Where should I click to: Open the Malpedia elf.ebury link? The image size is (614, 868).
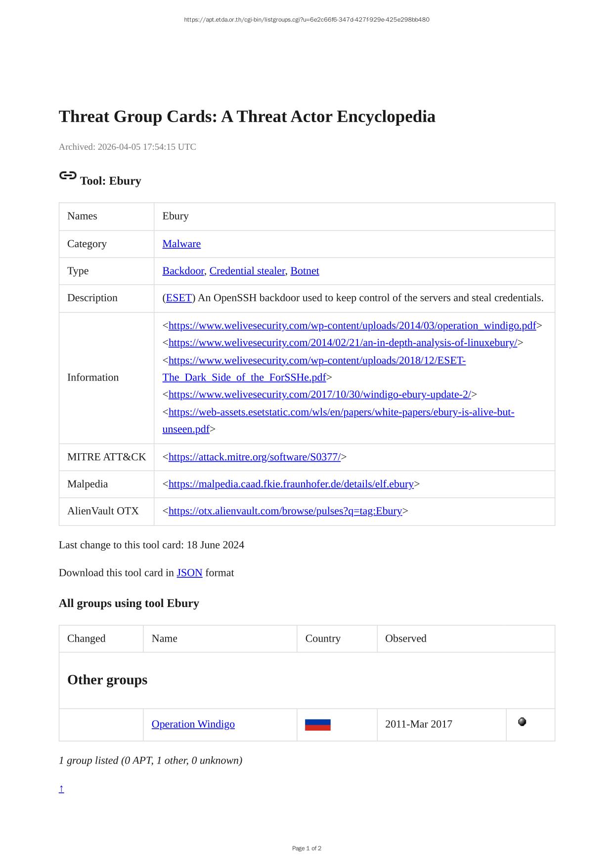coord(291,484)
